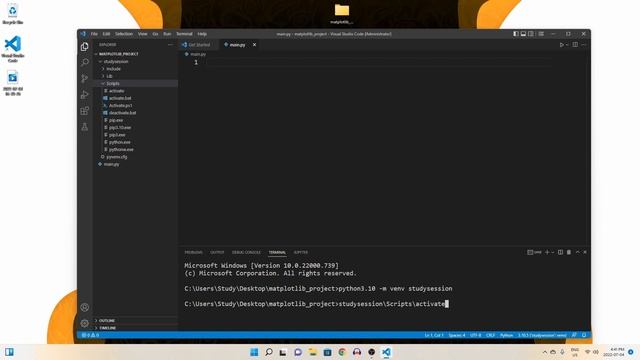Toggle the bottom panel layout
The height and width of the screenshot is (360, 640).
523,34
